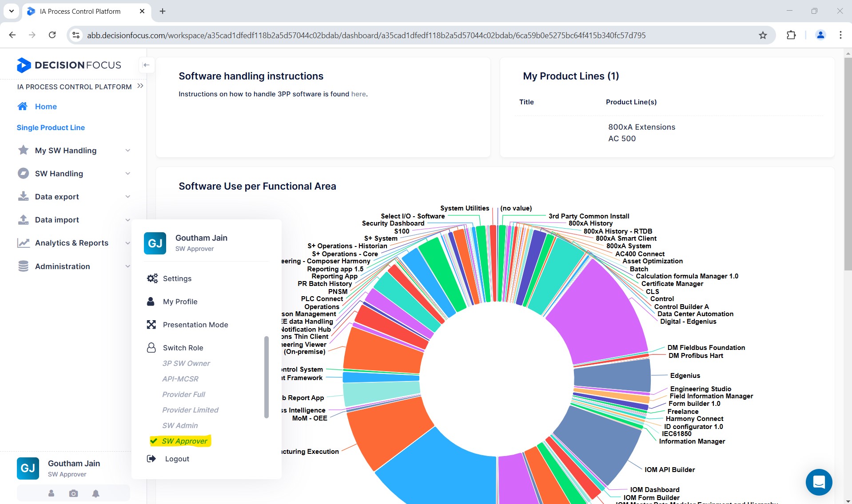Go to Home in sidebar
Image resolution: width=852 pixels, height=504 pixels.
tap(46, 107)
